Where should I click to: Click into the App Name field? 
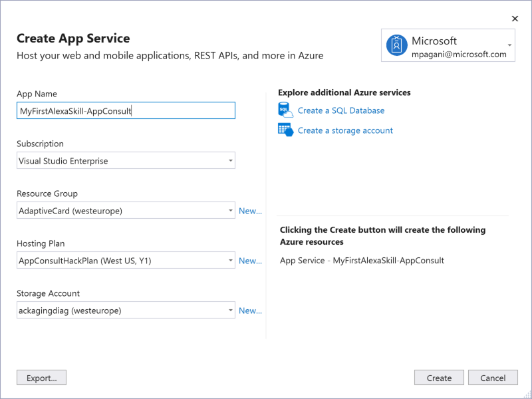pyautogui.click(x=126, y=111)
